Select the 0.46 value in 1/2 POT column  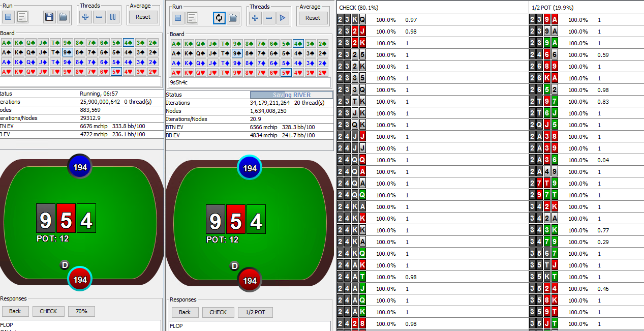tap(603, 289)
